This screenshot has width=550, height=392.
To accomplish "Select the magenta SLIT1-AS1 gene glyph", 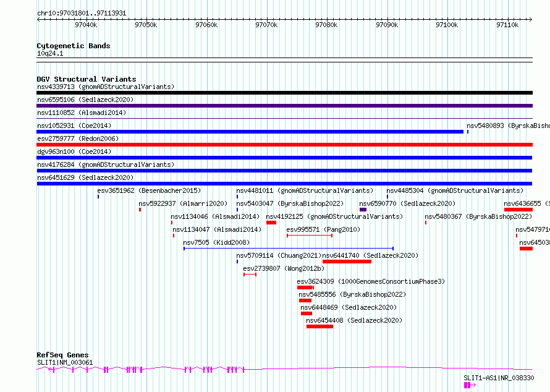I will point(470,385).
